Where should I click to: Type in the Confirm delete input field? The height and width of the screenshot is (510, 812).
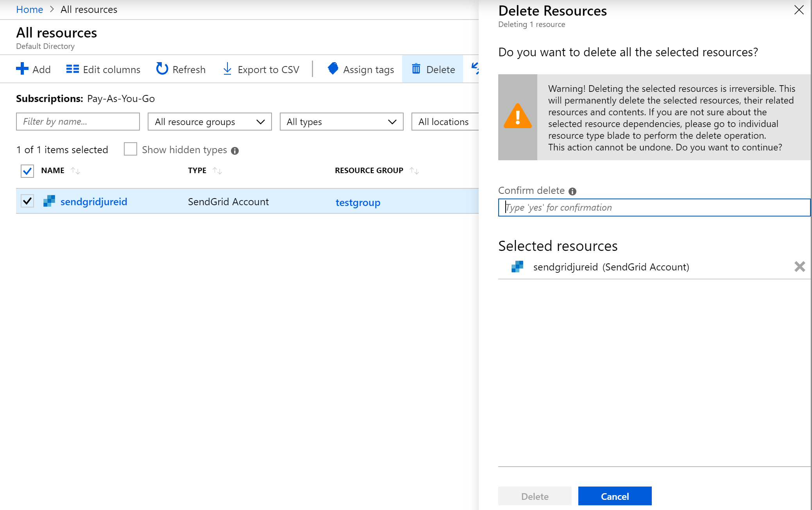tap(655, 207)
